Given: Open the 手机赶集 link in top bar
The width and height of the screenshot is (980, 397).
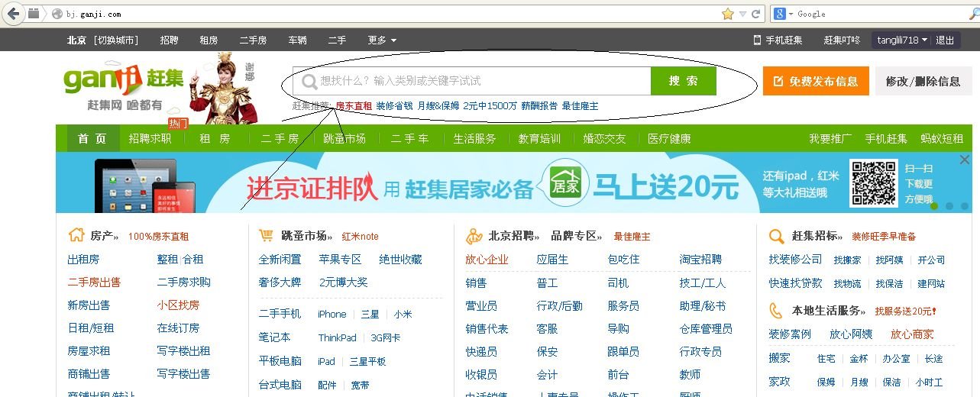Looking at the screenshot, I should [778, 40].
